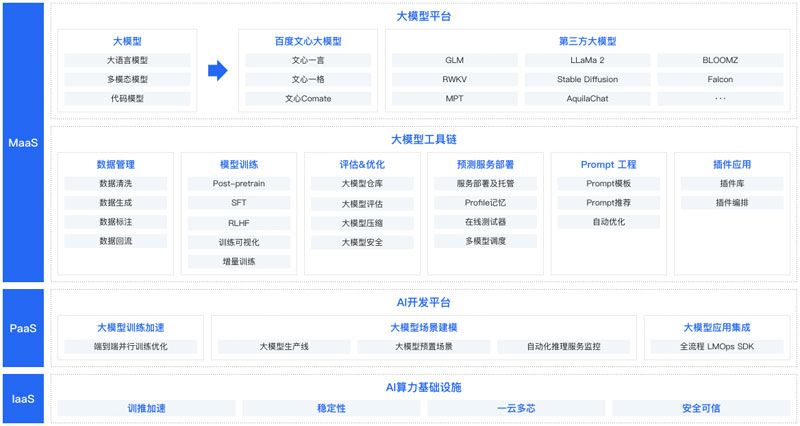Open RLHF in 模型训练 column
Image resolution: width=800 pixels, height=426 pixels.
pos(238,223)
